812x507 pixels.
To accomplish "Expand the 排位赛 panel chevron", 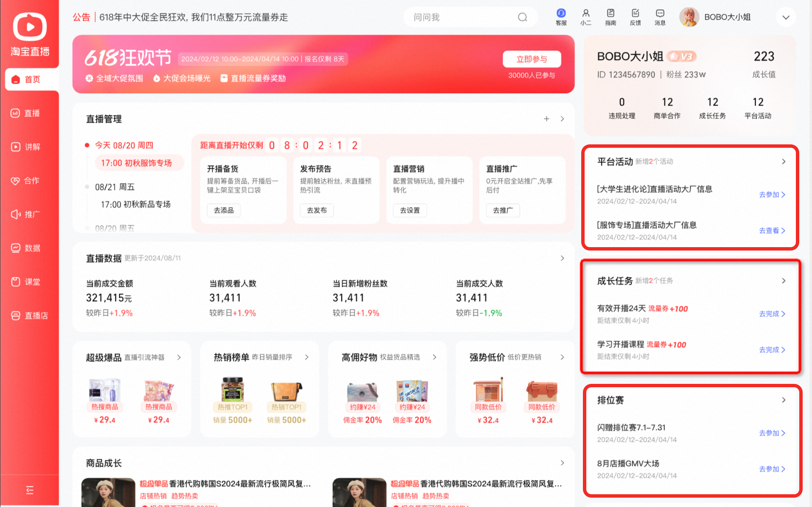I will point(784,400).
